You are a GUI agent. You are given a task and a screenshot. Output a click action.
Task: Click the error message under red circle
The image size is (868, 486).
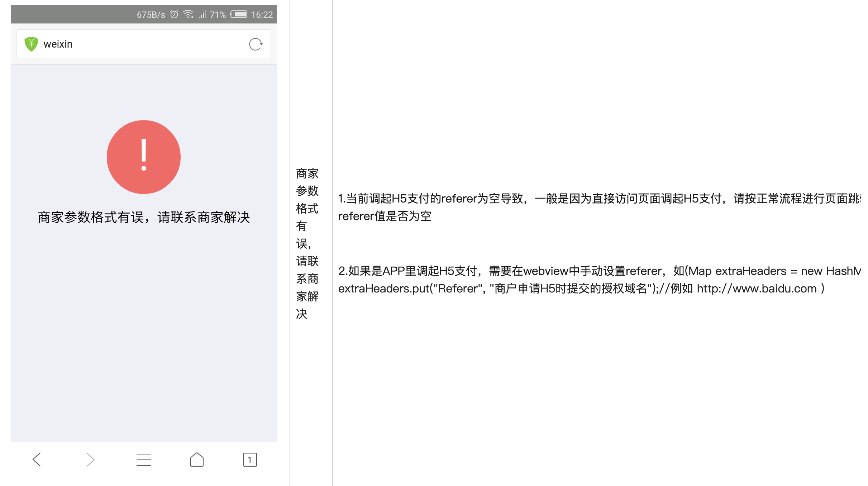tap(144, 217)
